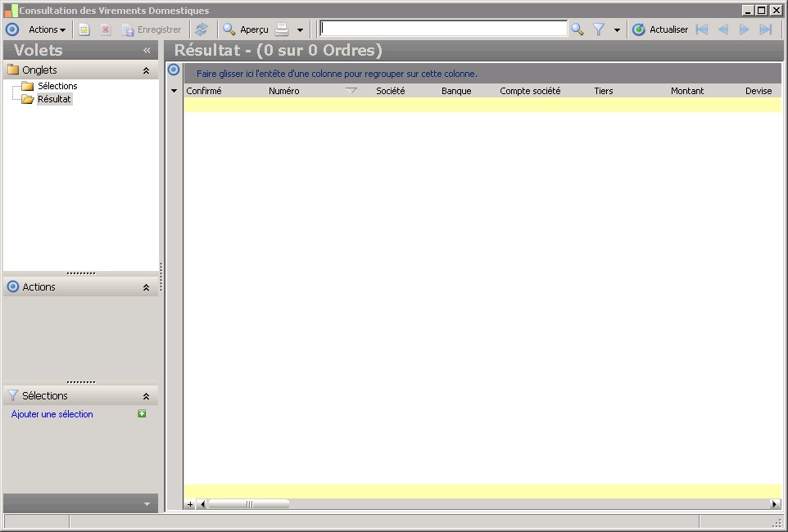
Task: Select the Sélections tree item
Action: 57,86
